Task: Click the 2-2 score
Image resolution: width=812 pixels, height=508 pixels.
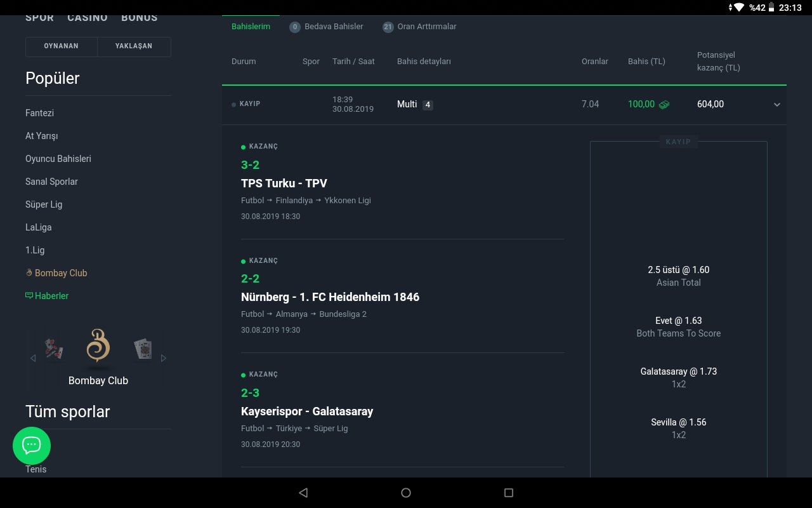Action: tap(250, 278)
